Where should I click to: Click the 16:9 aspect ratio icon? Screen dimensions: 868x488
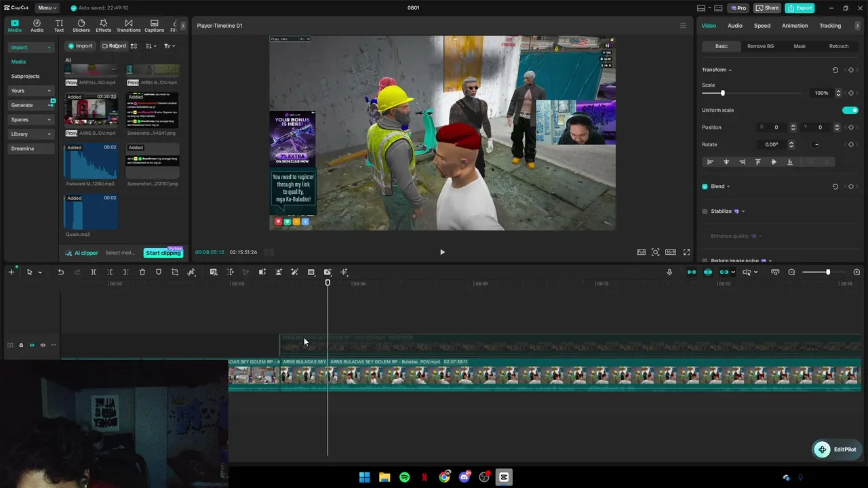[671, 252]
